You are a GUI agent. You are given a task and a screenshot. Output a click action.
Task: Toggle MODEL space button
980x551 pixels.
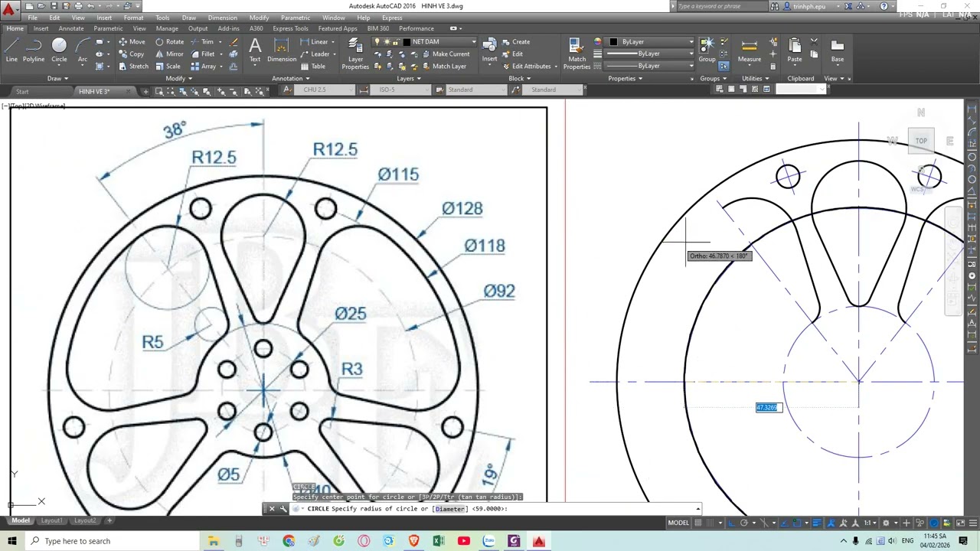(678, 523)
